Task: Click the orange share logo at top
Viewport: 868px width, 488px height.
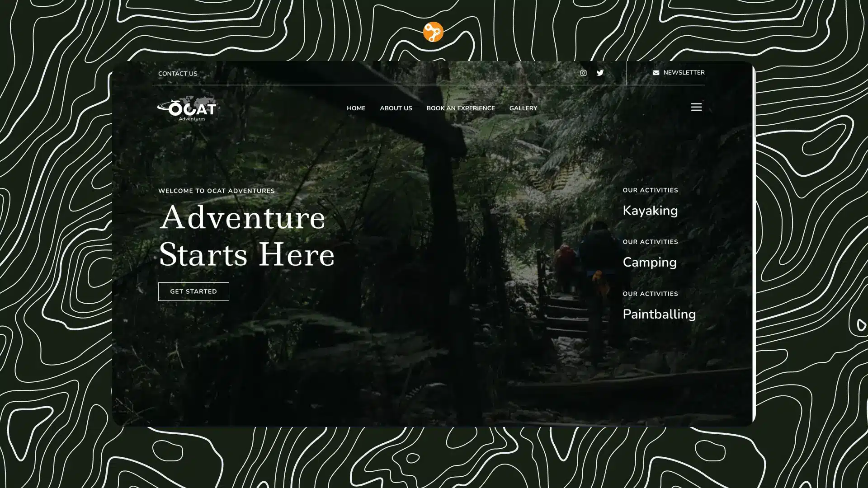Action: tap(433, 32)
